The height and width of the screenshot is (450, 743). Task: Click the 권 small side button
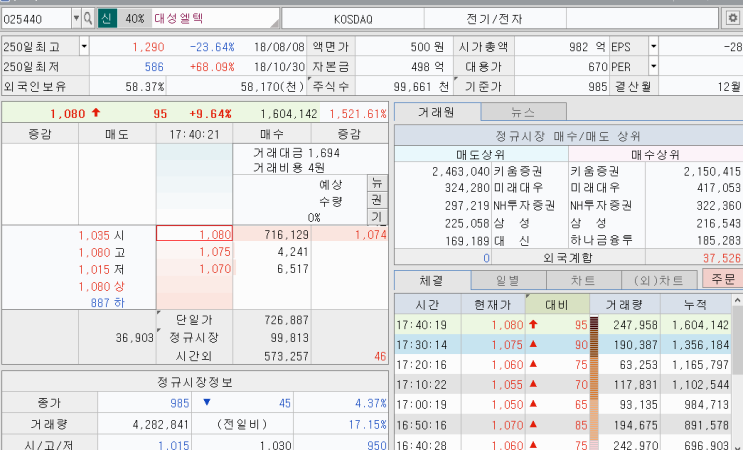[x=377, y=199]
